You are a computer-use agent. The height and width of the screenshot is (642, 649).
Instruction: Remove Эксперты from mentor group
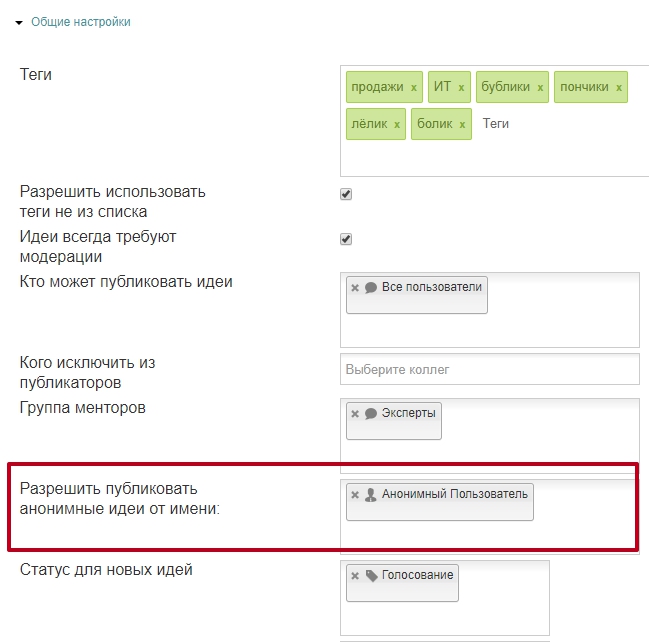point(355,414)
